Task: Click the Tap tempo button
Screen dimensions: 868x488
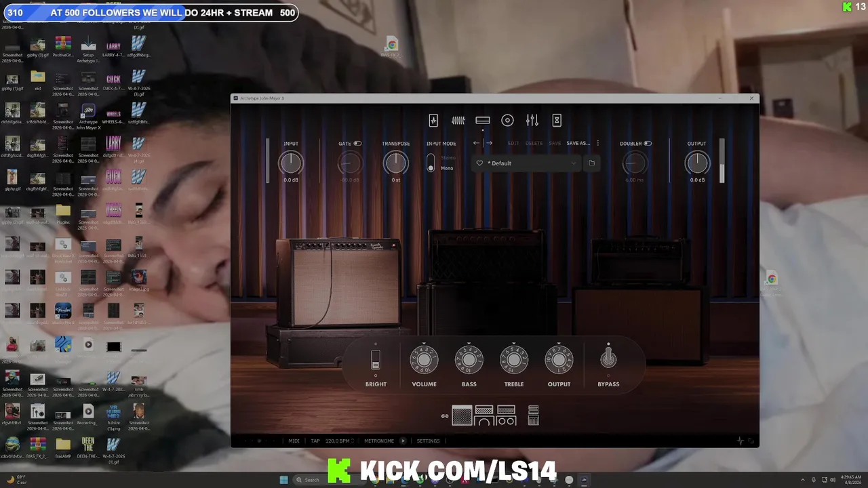Action: [x=315, y=441]
